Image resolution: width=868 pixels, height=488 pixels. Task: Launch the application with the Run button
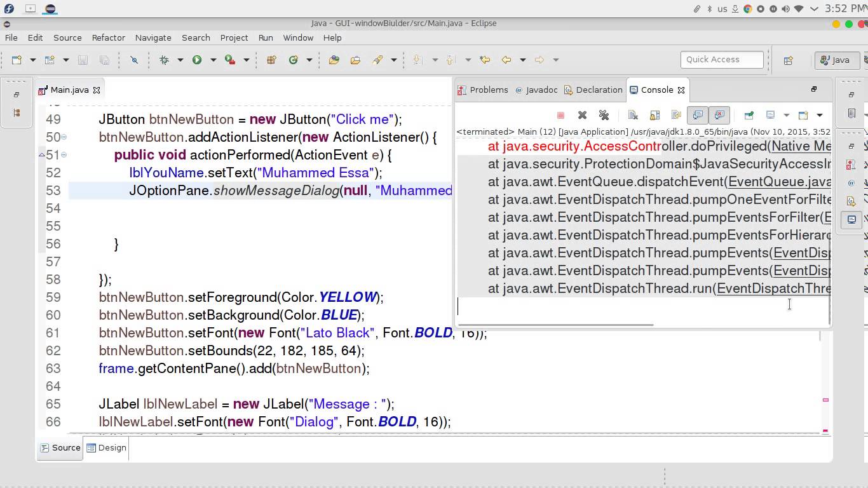point(197,59)
